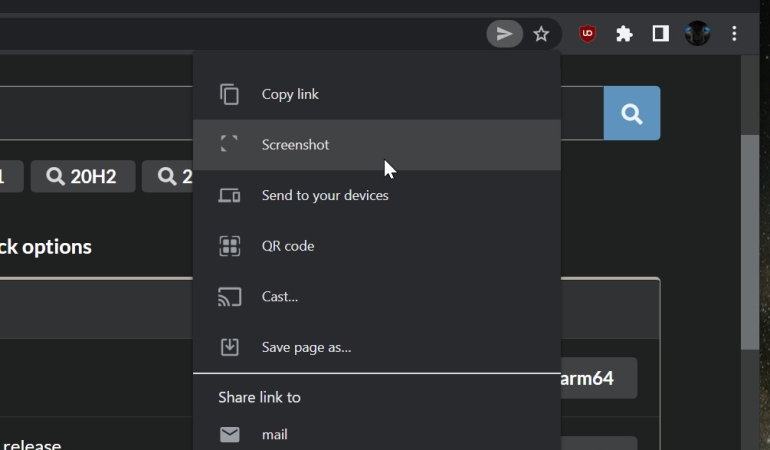Open the uBlock Origin extension icon
The height and width of the screenshot is (450, 770).
[587, 34]
